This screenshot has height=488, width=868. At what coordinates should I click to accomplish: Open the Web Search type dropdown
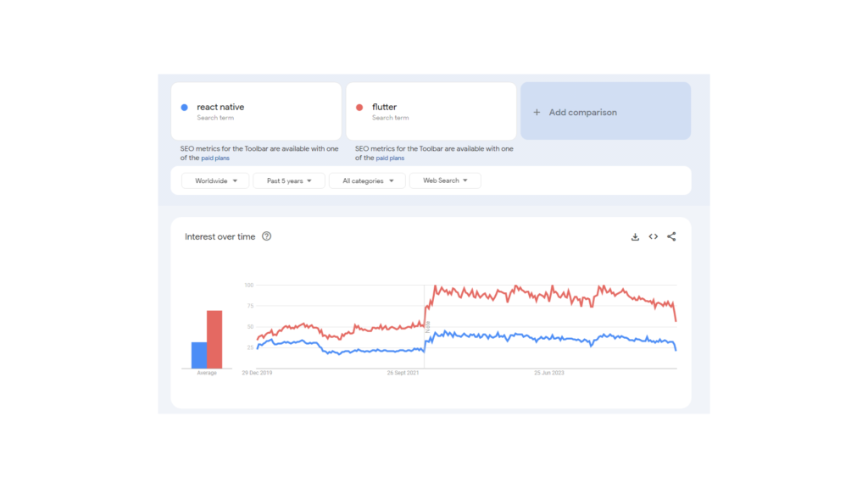(445, 180)
